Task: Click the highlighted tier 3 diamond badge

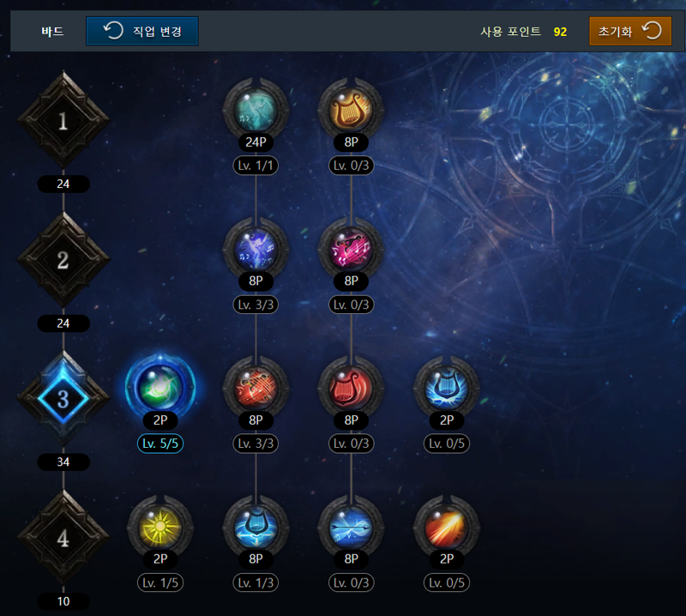Action: [x=63, y=399]
